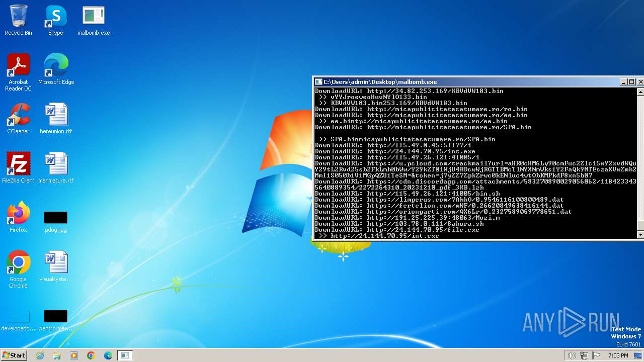644x362 pixels.
Task: Open Chrome from the taskbar
Action: tap(91, 355)
